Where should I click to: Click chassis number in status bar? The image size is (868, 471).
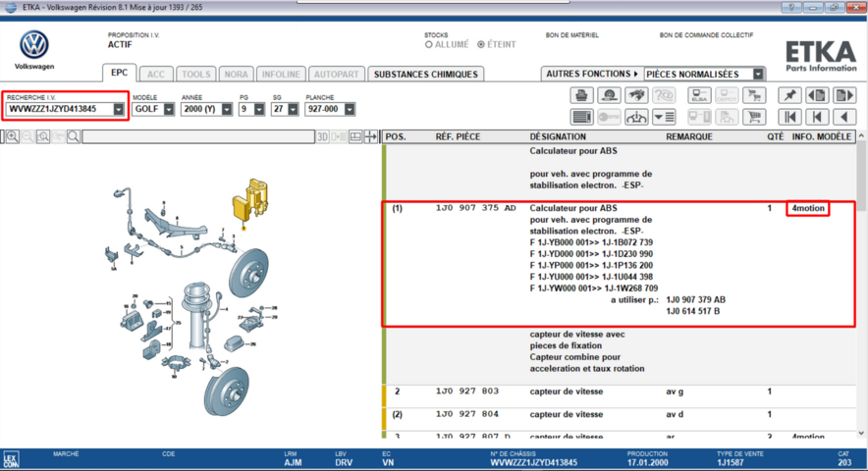click(533, 463)
